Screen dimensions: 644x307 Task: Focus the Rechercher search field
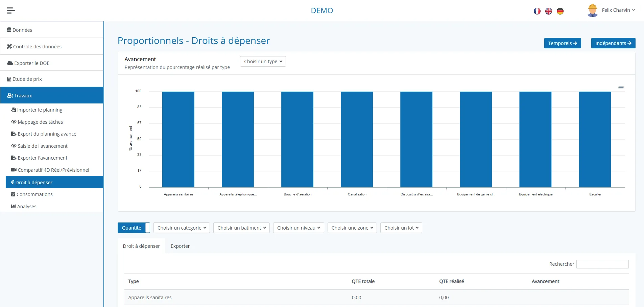click(602, 264)
